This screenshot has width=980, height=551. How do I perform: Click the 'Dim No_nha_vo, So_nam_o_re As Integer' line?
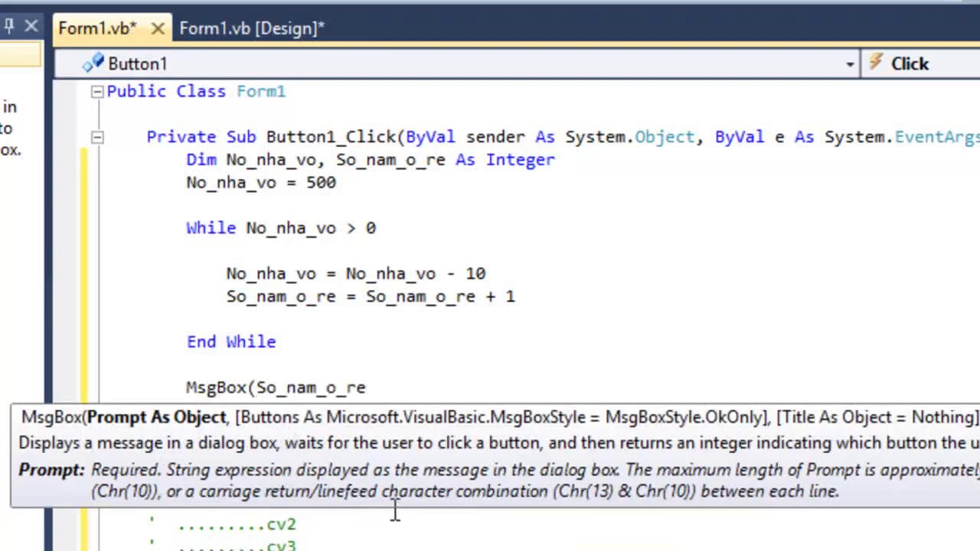pyautogui.click(x=371, y=160)
